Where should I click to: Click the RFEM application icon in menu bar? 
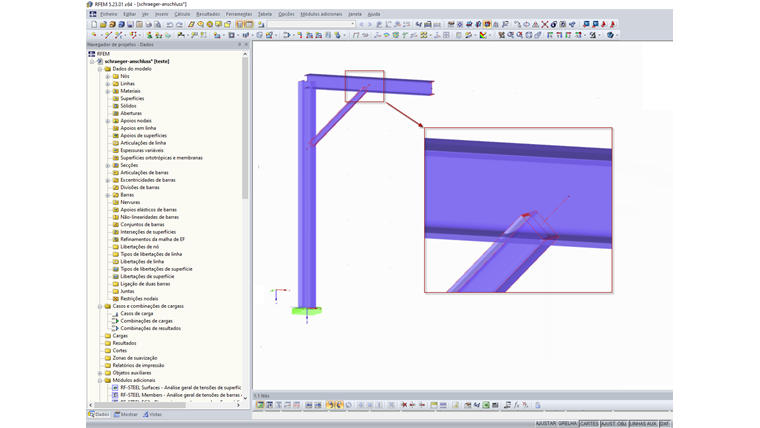(92, 14)
